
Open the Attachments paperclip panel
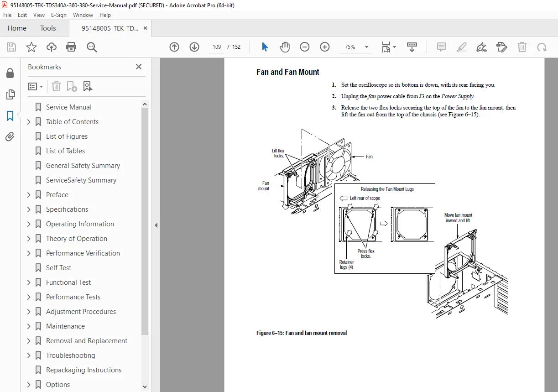[10, 136]
